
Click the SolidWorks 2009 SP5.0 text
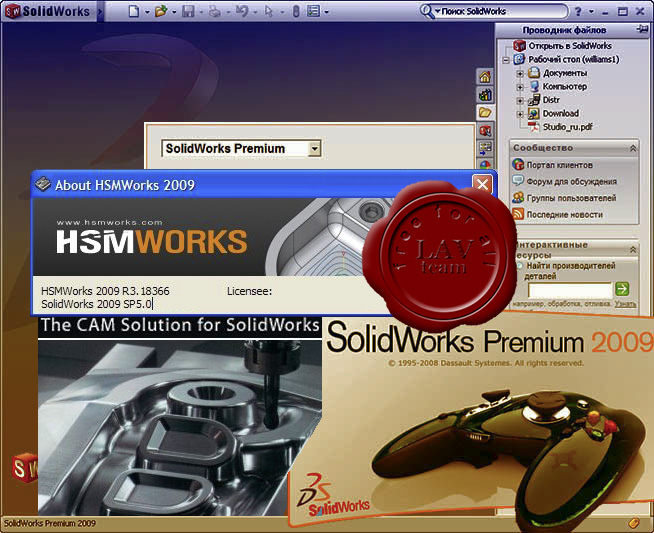pos(96,304)
